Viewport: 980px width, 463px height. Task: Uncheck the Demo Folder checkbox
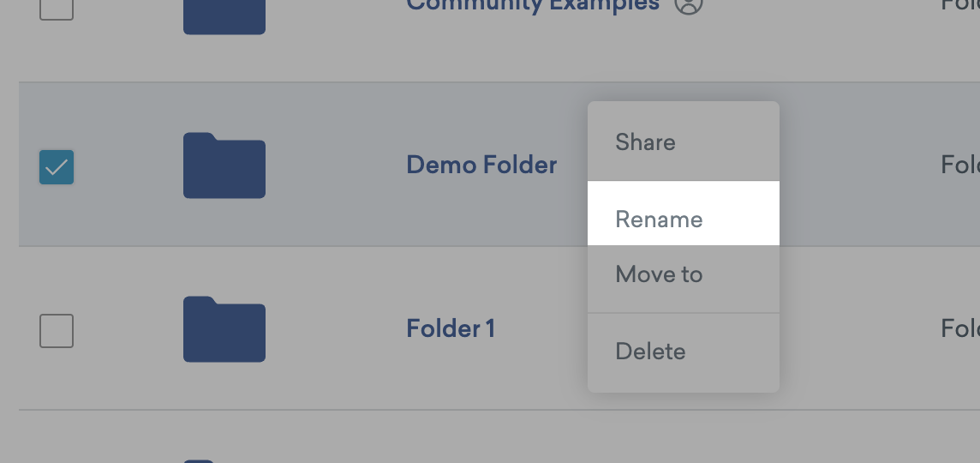pyautogui.click(x=57, y=167)
